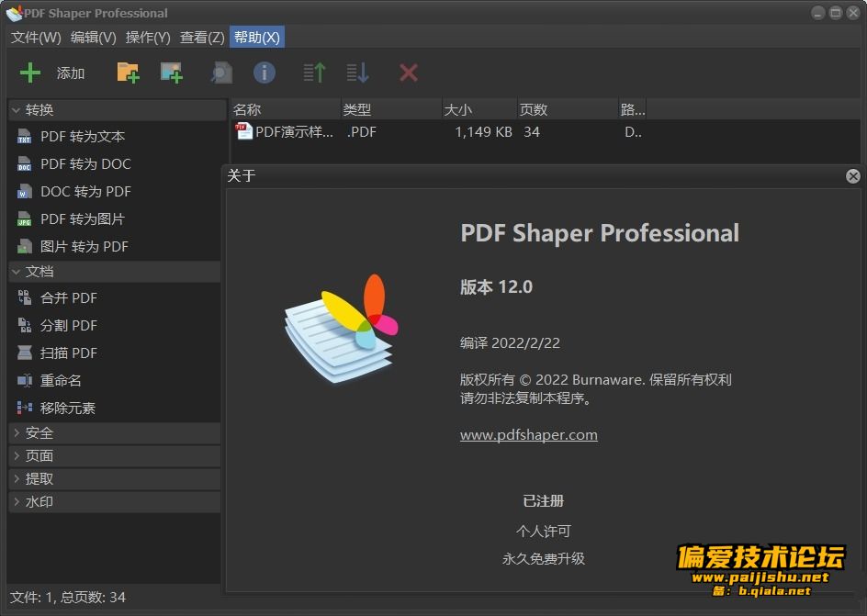867x616 pixels.
Task: Click the 重命名 rename icon
Action: click(x=24, y=381)
